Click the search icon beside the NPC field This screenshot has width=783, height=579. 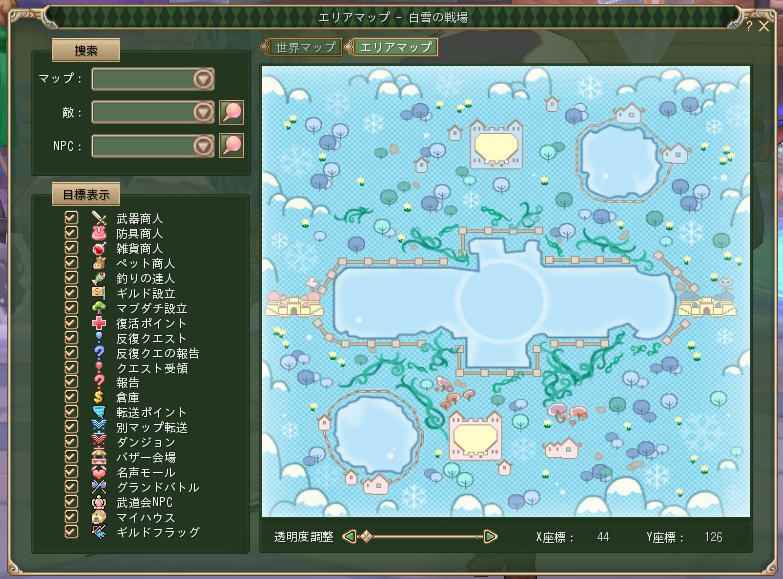click(x=231, y=146)
